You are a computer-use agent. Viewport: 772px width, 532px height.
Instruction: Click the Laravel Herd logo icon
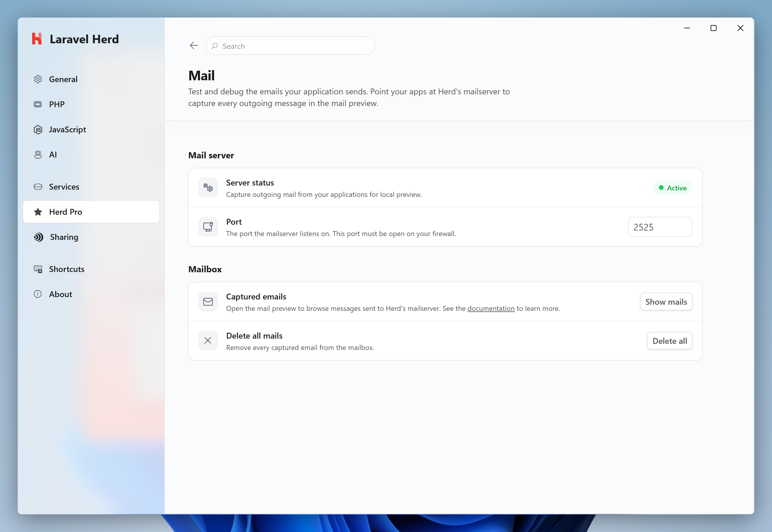pos(37,39)
